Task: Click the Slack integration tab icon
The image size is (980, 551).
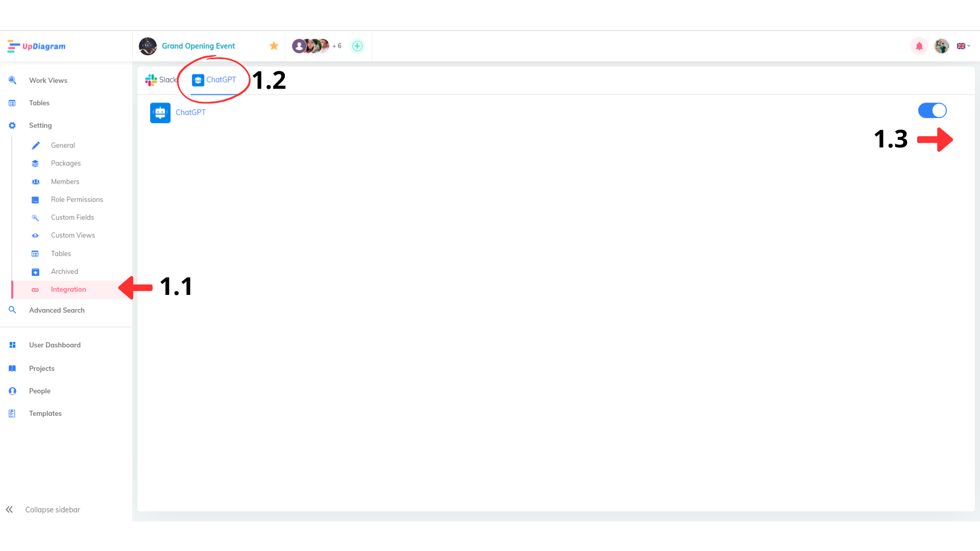Action: pos(150,80)
